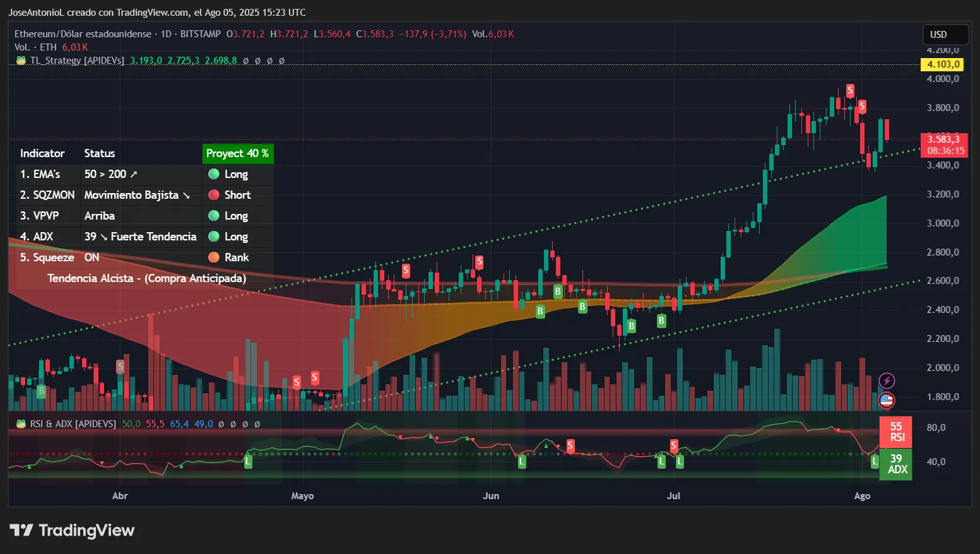This screenshot has height=554, width=980.
Task: Select a green B buy signal marker
Action: click(x=557, y=292)
